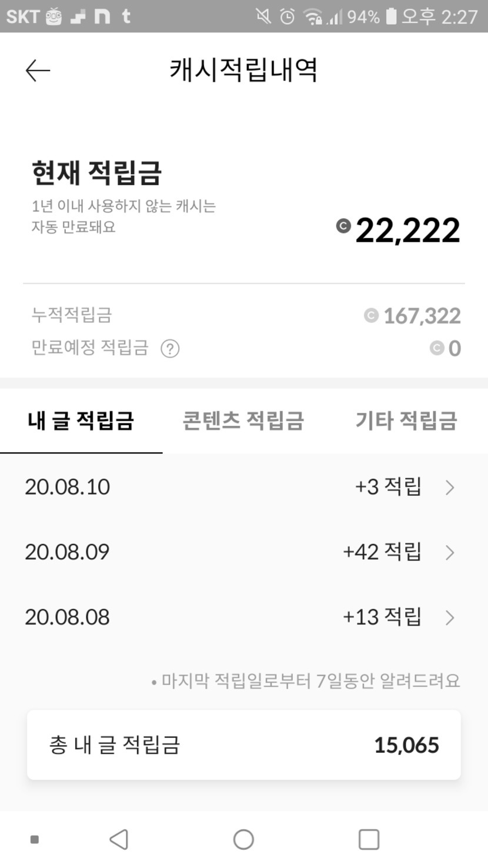Tap the Wi-Fi status icon
The height and width of the screenshot is (868, 488).
[313, 16]
